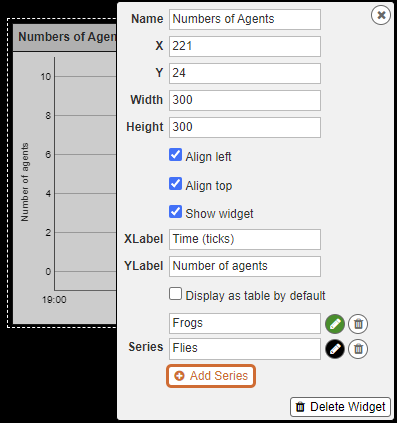Delete the Frogs series via trash icon
This screenshot has width=397, height=423.
pyautogui.click(x=358, y=324)
